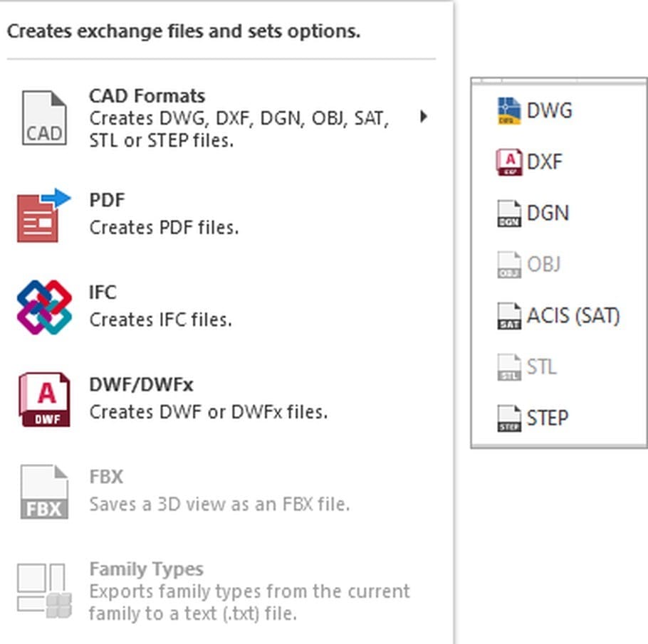Choose DWG label in the submenu
The image size is (648, 644).
click(x=550, y=111)
